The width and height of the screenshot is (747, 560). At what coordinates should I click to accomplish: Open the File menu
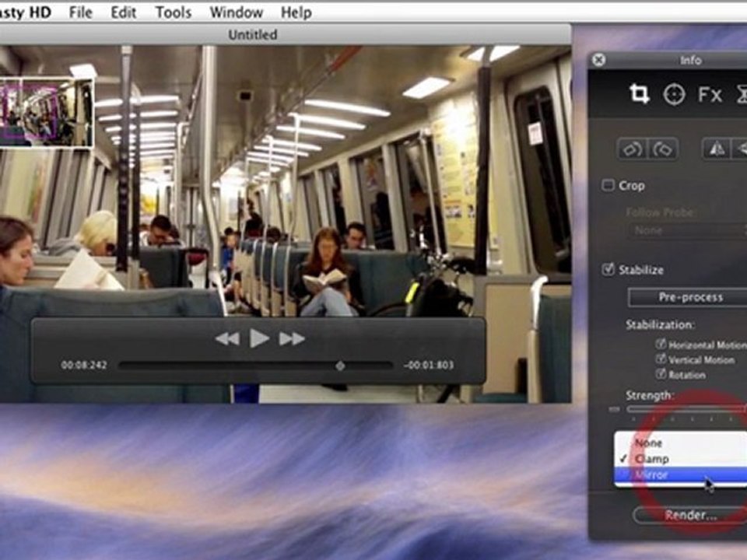coord(80,12)
